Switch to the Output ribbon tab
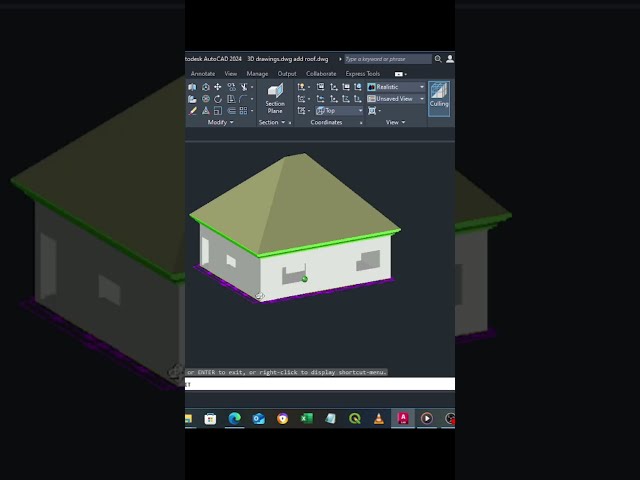Viewport: 640px width, 480px height. (x=287, y=74)
